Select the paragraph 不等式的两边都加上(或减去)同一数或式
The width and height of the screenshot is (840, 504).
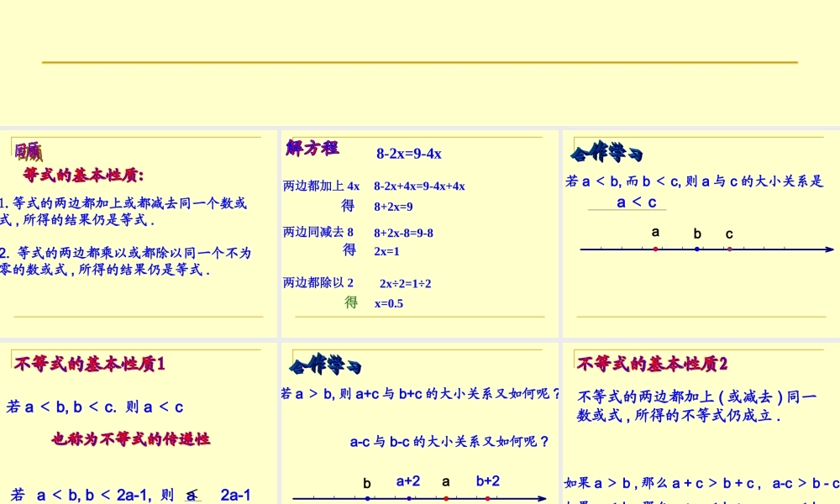(696, 406)
